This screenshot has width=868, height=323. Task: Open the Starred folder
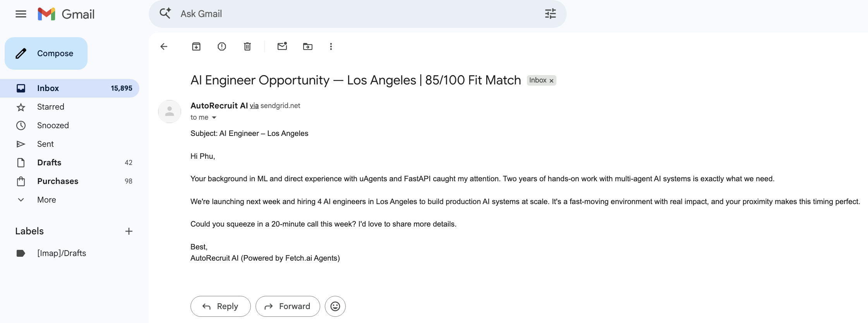point(51,107)
